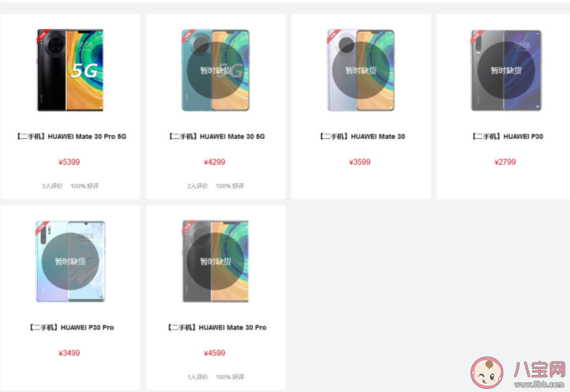This screenshot has width=570, height=392.
Task: Select the ¥2799 price under HUAWEI P30
Action: tap(505, 162)
